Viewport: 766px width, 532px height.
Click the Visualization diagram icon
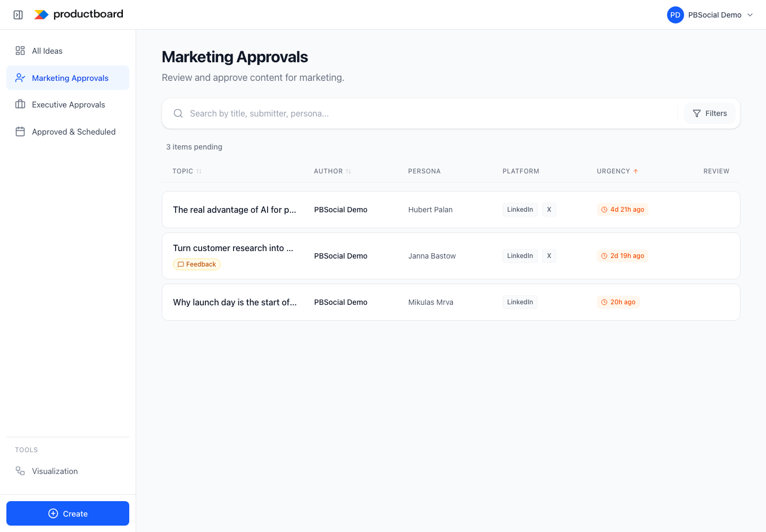[20, 471]
